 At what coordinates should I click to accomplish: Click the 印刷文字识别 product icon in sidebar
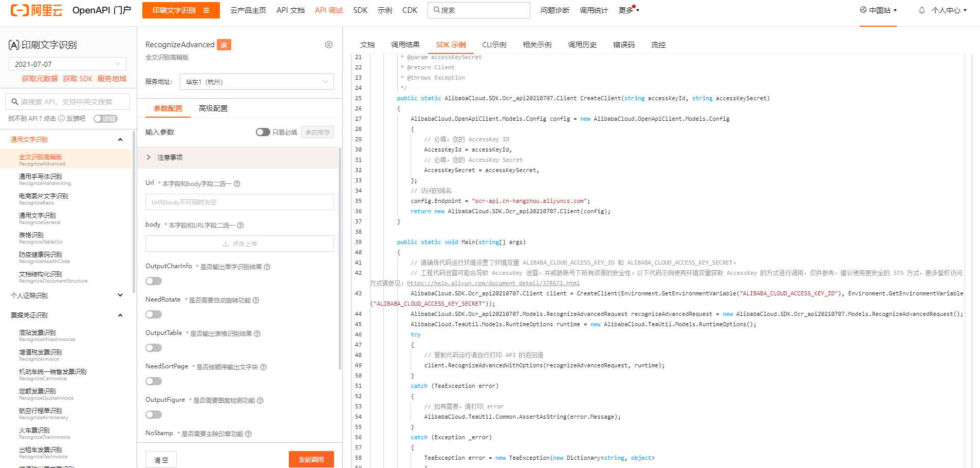[14, 45]
